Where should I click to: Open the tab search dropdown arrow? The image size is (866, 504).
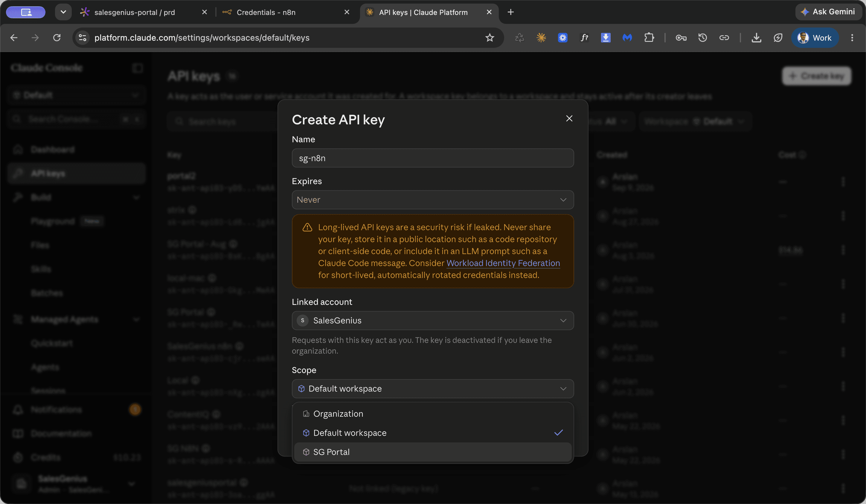tap(63, 12)
